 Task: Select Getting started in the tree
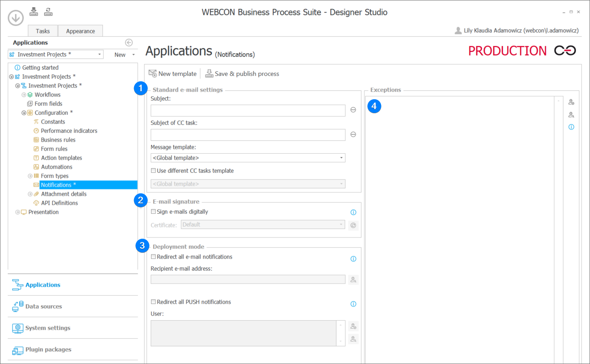[x=40, y=67]
